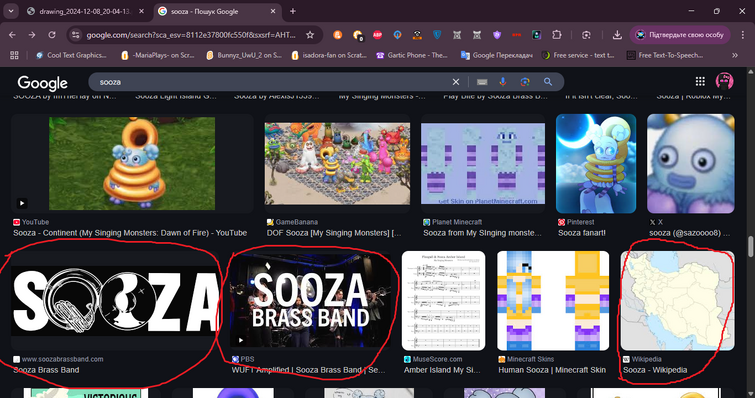
Task: Open the browser downloads icon
Action: coord(617,35)
